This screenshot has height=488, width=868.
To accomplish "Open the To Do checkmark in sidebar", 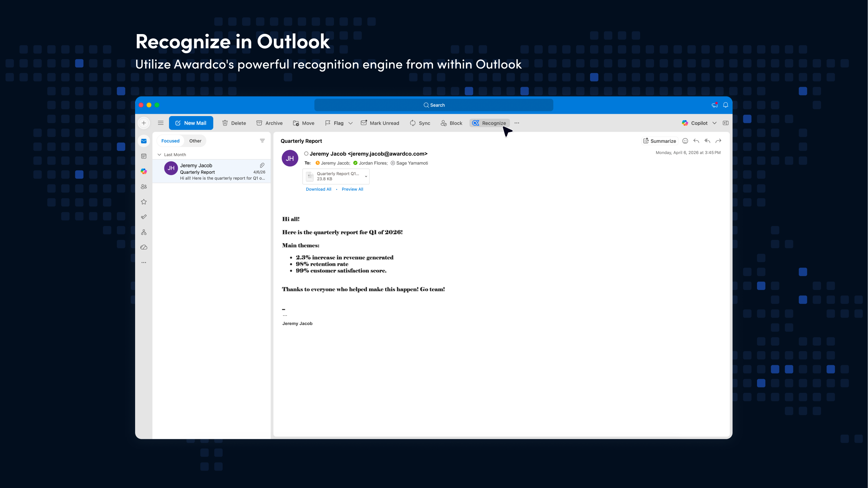I will 144,217.
